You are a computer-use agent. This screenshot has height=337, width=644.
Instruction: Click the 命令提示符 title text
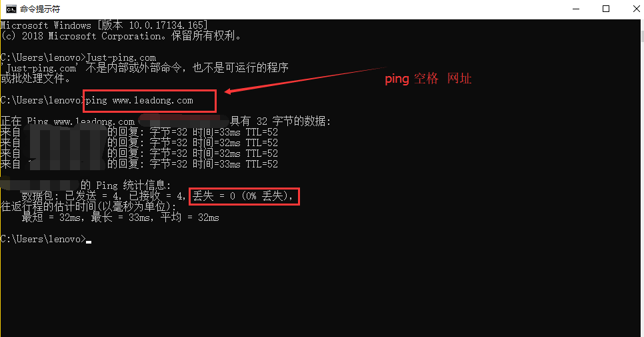[40, 9]
